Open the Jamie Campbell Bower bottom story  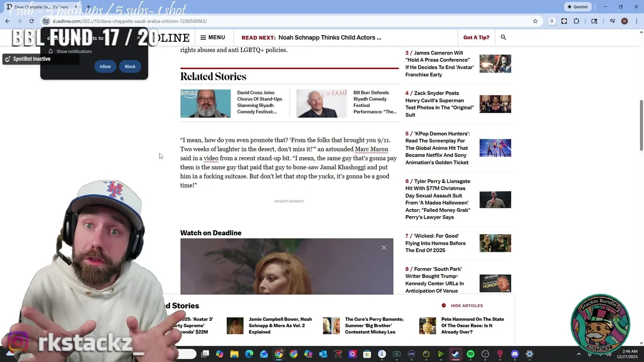coord(280,325)
